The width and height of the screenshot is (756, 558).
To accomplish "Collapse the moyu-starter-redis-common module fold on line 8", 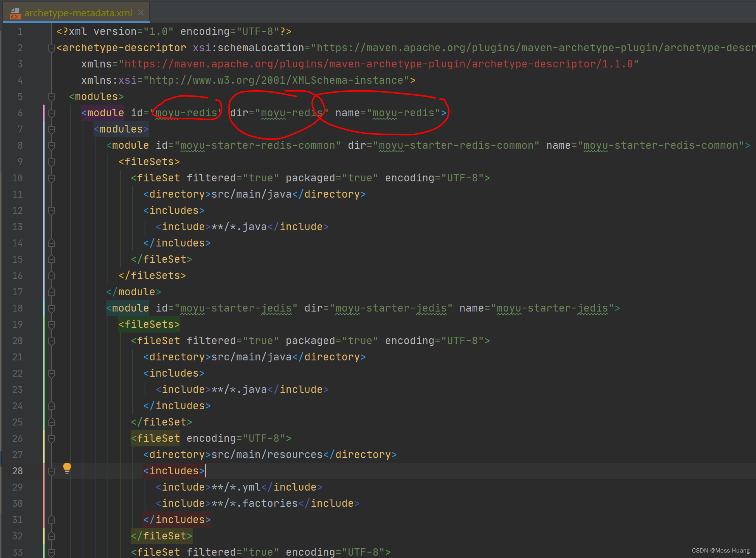I will tap(51, 145).
